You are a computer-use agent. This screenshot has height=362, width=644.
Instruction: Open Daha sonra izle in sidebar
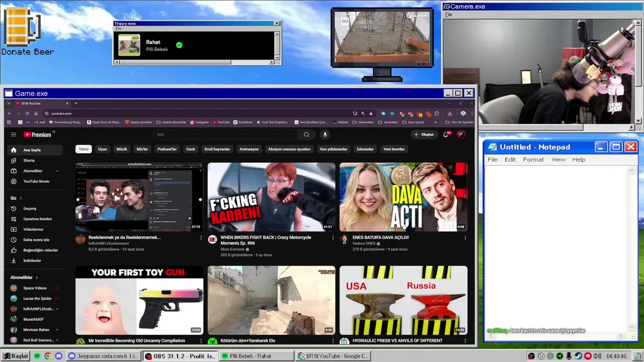(35, 240)
